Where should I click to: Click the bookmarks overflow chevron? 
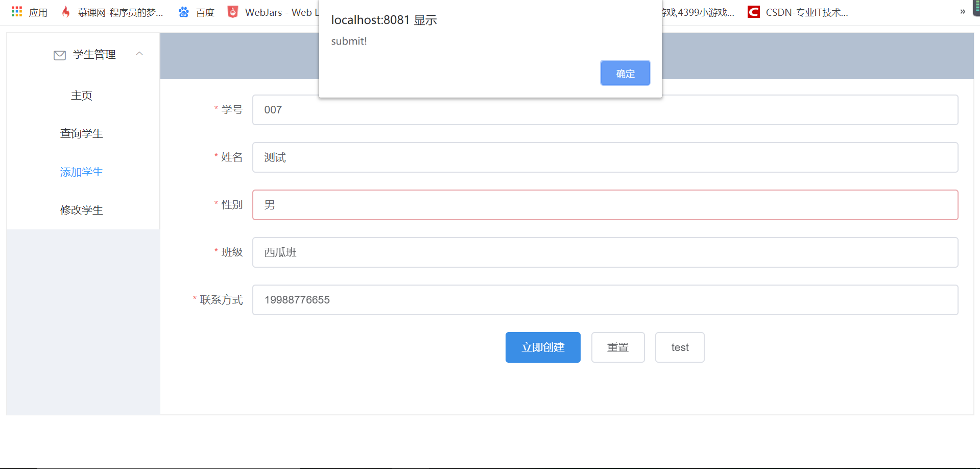tap(962, 11)
